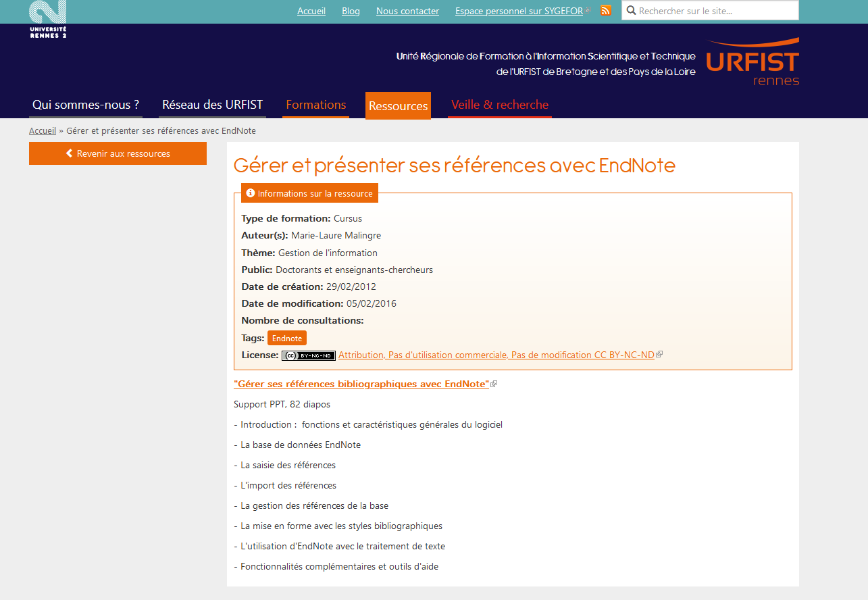The height and width of the screenshot is (600, 868).
Task: Go to the Formations section
Action: pos(316,105)
